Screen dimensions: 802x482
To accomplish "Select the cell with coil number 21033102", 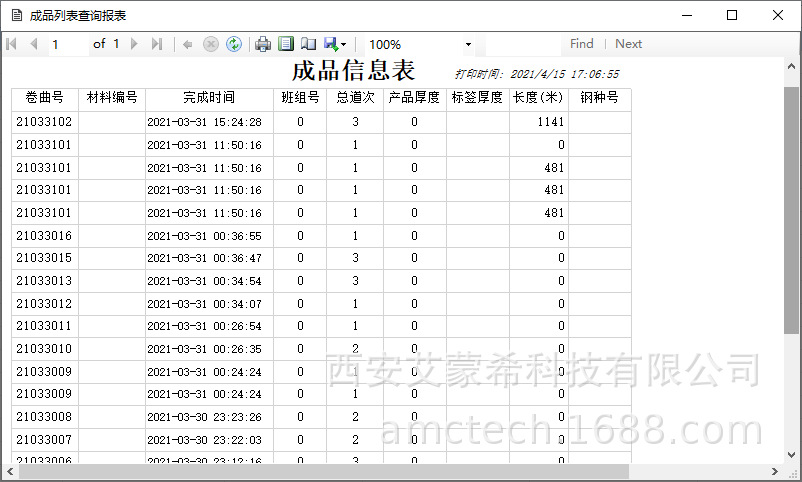I will pyautogui.click(x=44, y=122).
